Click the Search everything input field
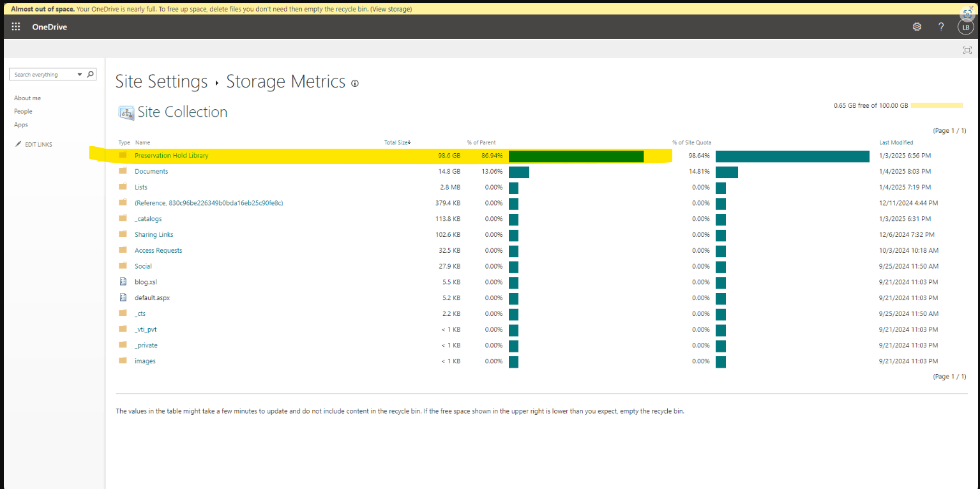 pos(43,75)
